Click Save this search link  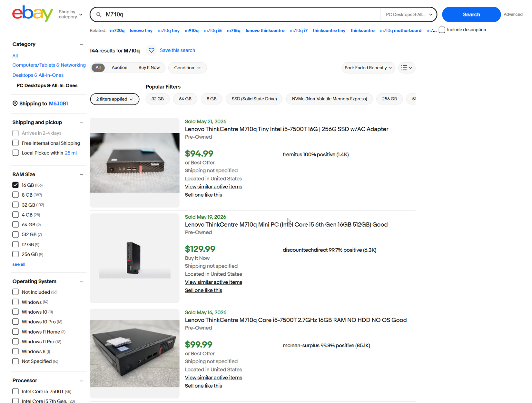coord(177,50)
